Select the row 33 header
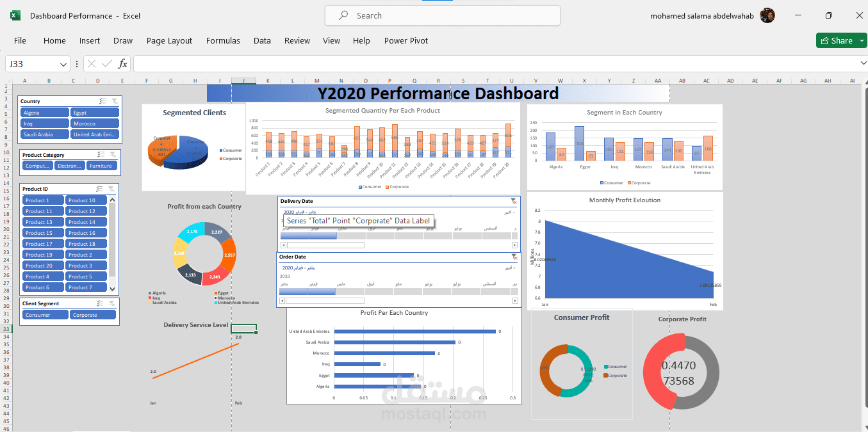 6,329
